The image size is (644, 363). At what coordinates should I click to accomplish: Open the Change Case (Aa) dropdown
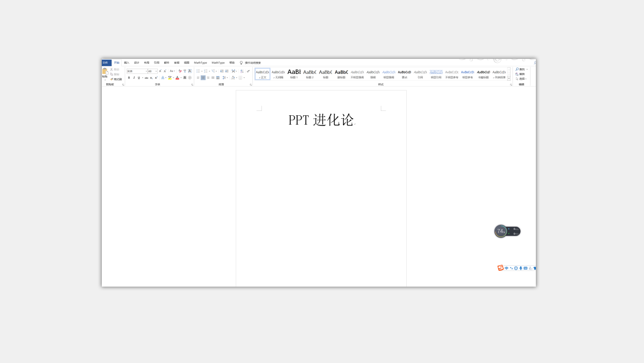click(x=172, y=71)
